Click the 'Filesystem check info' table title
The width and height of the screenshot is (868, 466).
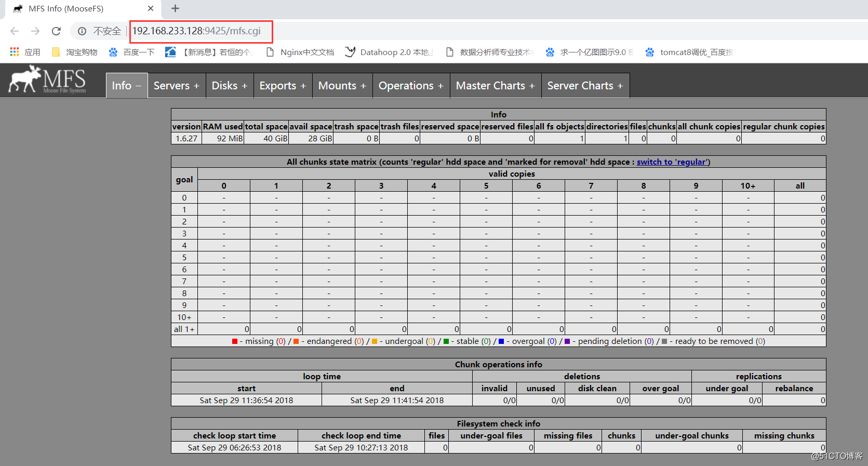coord(499,424)
